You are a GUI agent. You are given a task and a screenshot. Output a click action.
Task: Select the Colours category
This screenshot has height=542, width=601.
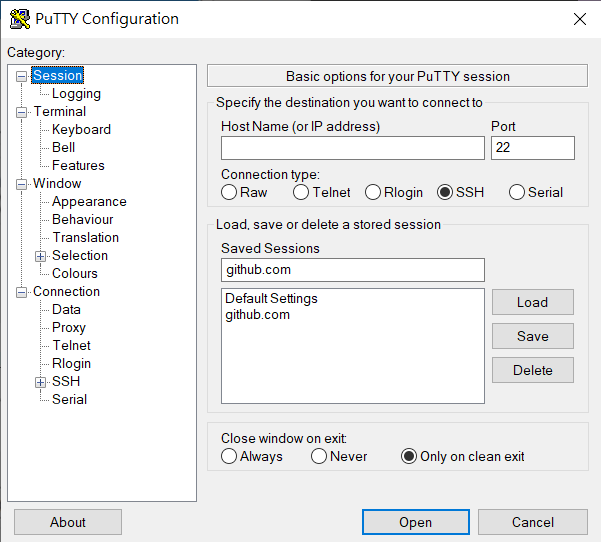coord(75,273)
